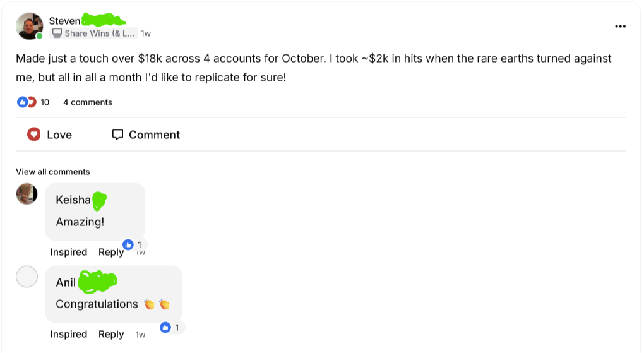This screenshot has width=644, height=353.
Task: Click the Share Wins category monitor icon
Action: tap(57, 33)
